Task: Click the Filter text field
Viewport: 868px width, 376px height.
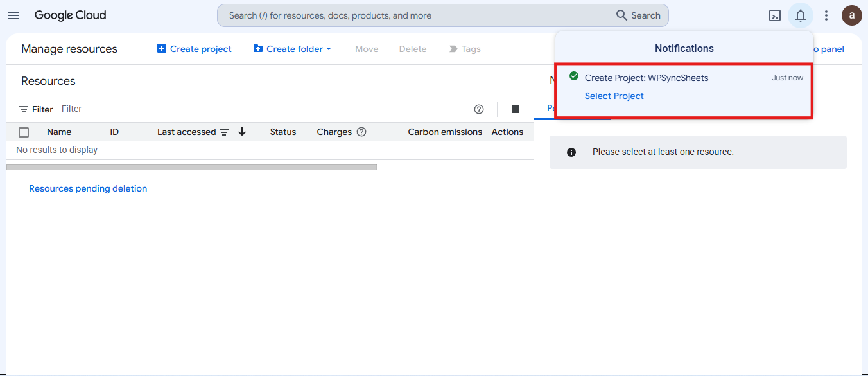Action: pos(263,109)
